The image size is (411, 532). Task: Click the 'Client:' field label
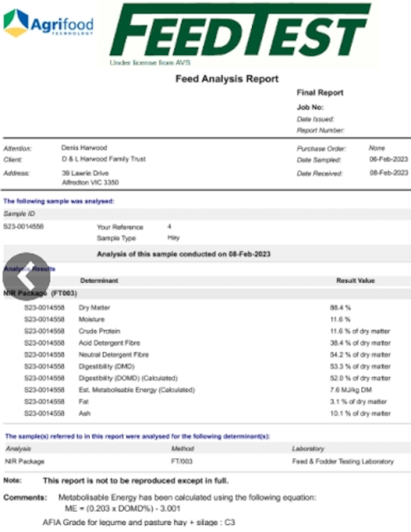coord(12,160)
